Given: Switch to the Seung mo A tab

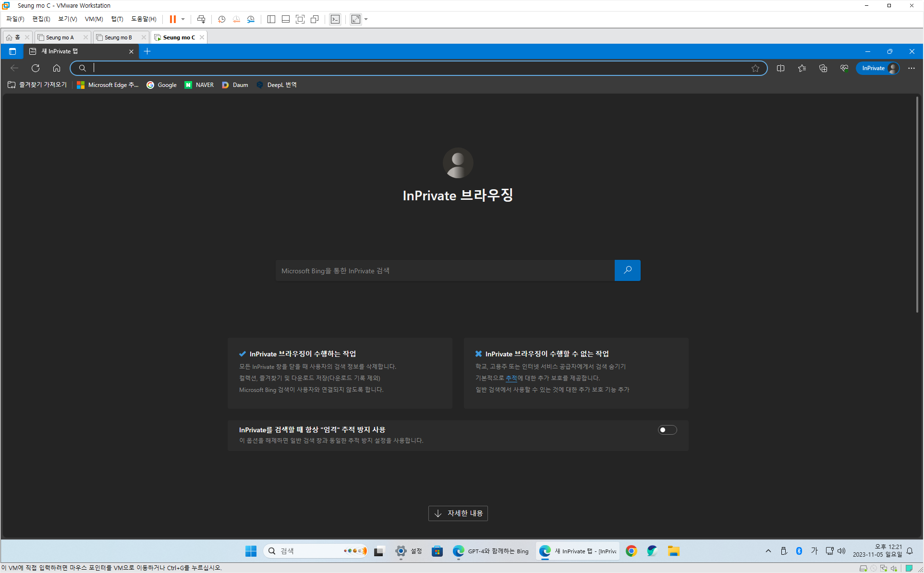Looking at the screenshot, I should (x=60, y=37).
